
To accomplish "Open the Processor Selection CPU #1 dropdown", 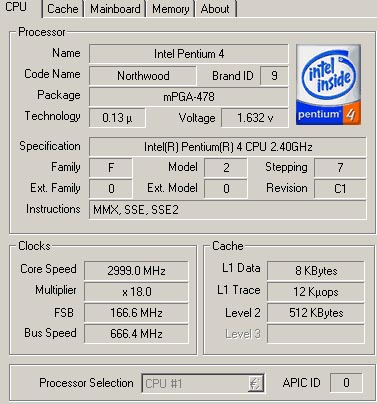I will tap(203, 383).
